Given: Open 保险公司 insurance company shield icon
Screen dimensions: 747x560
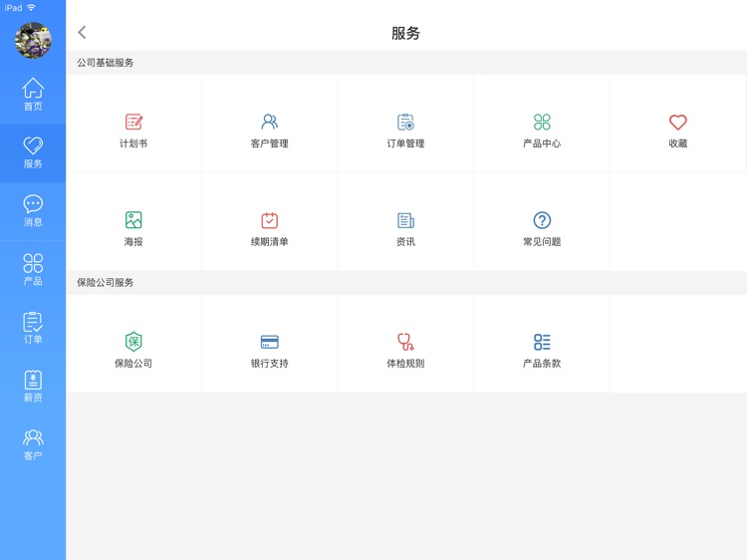Looking at the screenshot, I should click(133, 341).
